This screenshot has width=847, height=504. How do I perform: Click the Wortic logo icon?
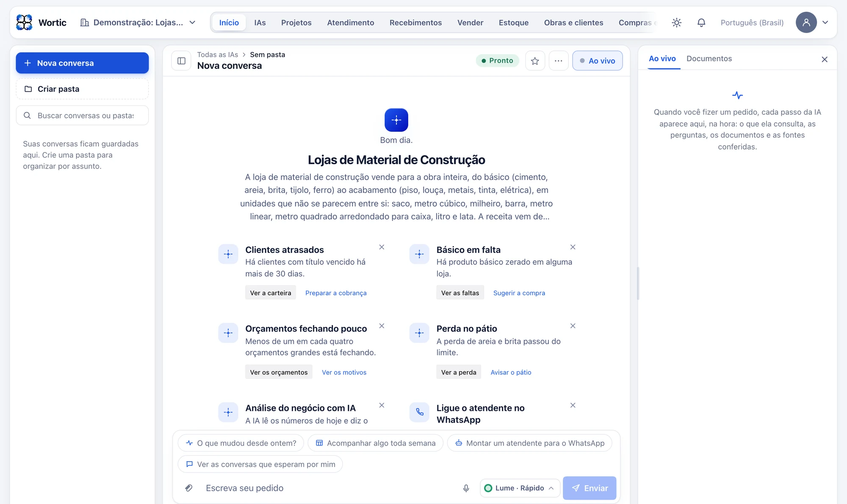(x=24, y=22)
